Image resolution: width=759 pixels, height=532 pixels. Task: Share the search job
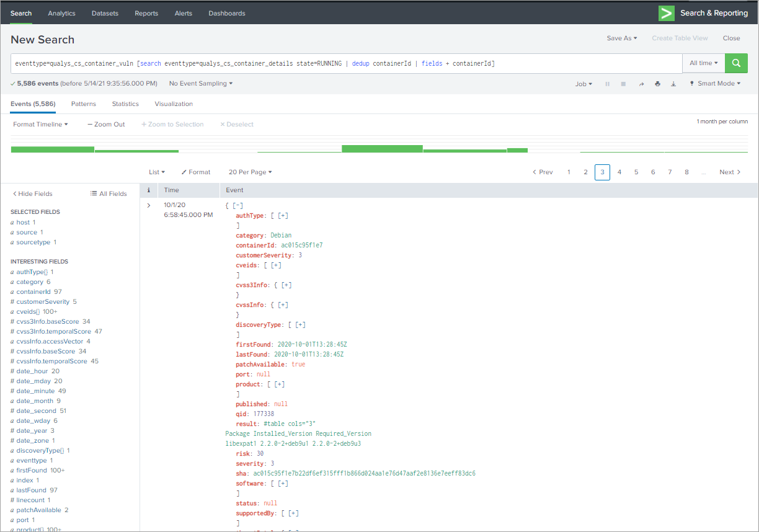(x=642, y=82)
